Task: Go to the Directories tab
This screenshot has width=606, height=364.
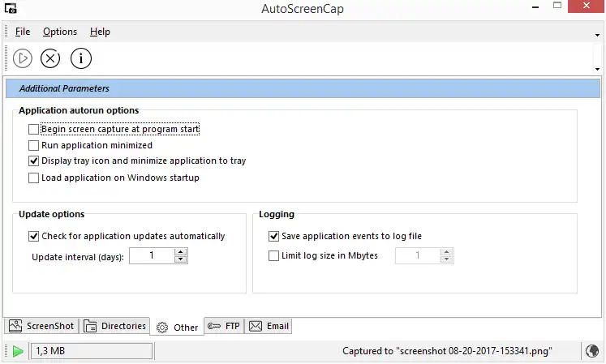Action: (116, 326)
